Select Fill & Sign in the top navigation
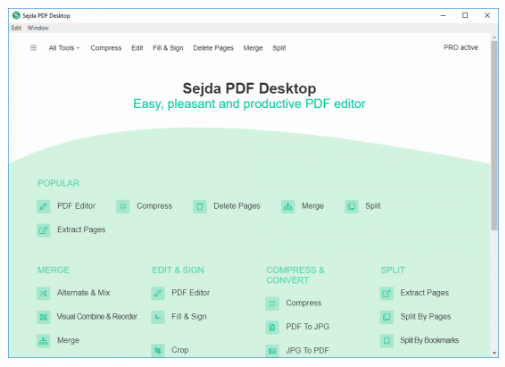The height and width of the screenshot is (367, 505). pos(168,48)
